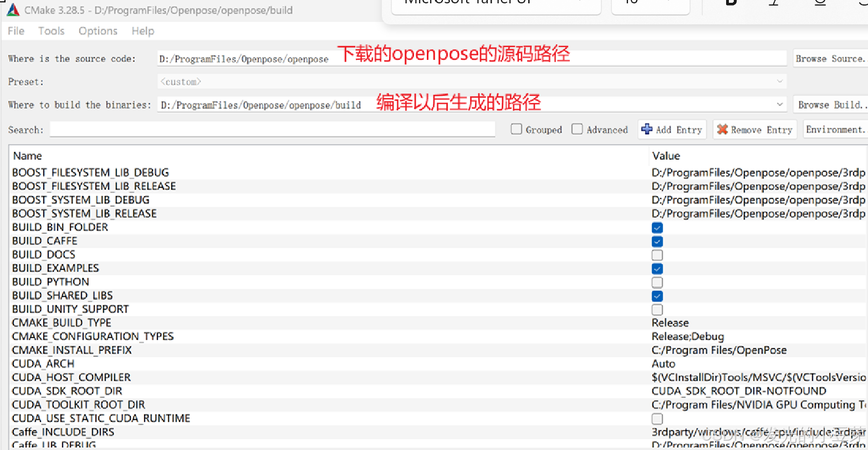
Task: Click the BOOST_FILESYSTEM_LIB_DEBUG value path
Action: (x=759, y=172)
